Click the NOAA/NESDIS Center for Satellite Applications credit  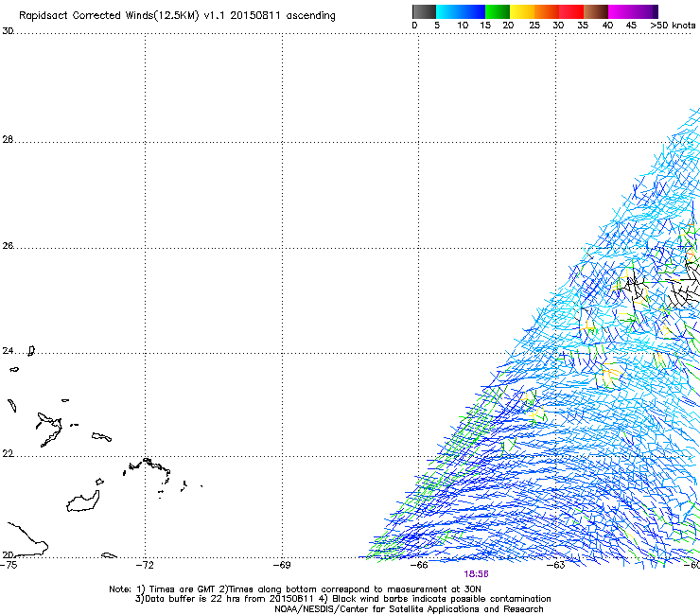(409, 609)
